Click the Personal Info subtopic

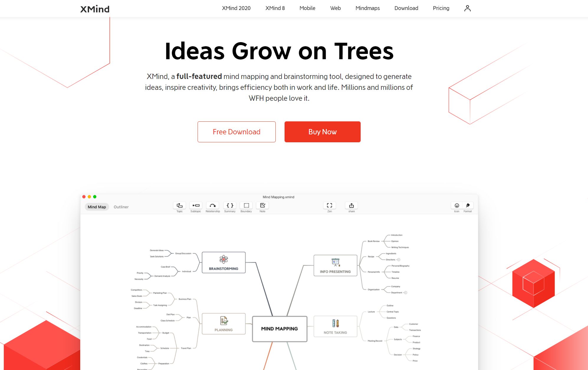coord(374,272)
